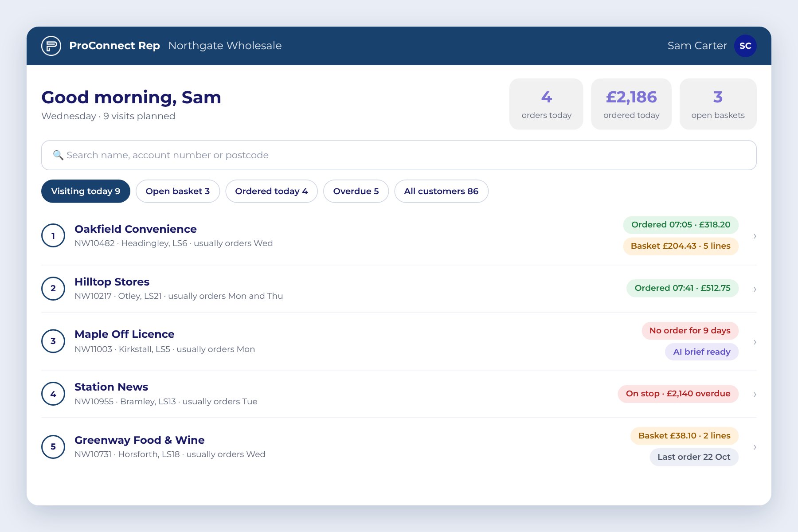Filter by Open basket 3
798x532 pixels.
click(178, 191)
